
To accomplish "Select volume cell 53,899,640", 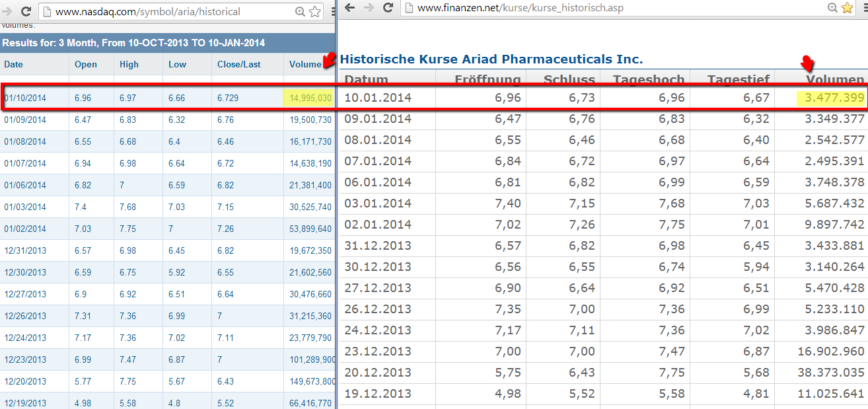I will pos(310,229).
